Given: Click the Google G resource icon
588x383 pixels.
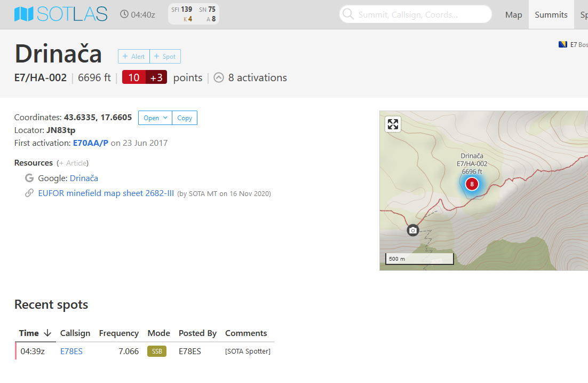Looking at the screenshot, I should tap(29, 178).
